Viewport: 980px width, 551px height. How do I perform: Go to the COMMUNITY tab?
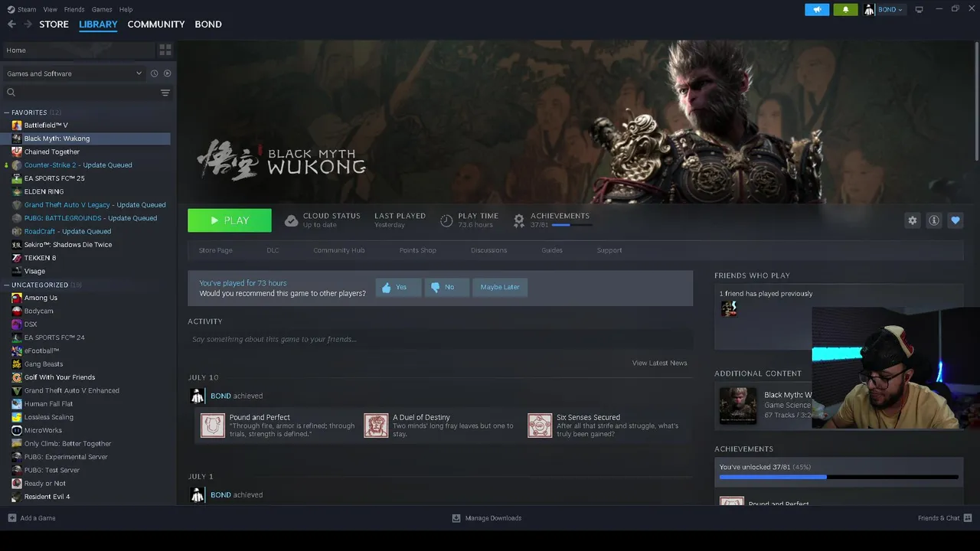tap(156, 24)
